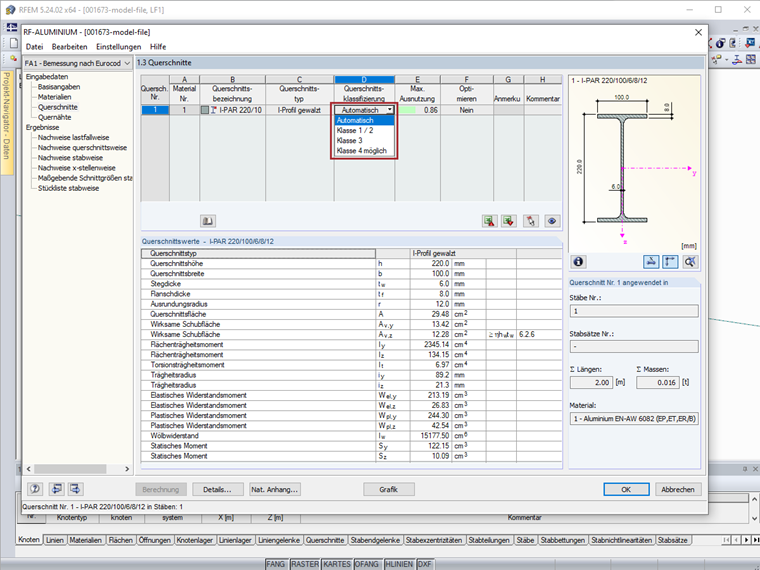This screenshot has height=570, width=760.
Task: Open Nachweise querschnittsweise results
Action: click(82, 148)
